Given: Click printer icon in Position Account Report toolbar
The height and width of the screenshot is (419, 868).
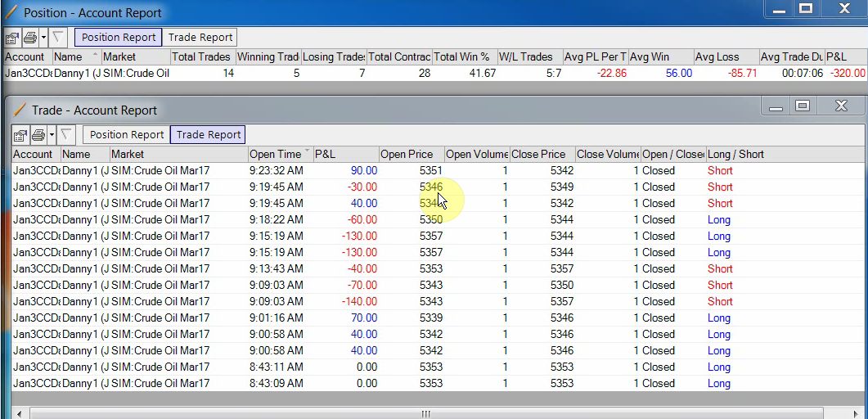Looking at the screenshot, I should [30, 38].
